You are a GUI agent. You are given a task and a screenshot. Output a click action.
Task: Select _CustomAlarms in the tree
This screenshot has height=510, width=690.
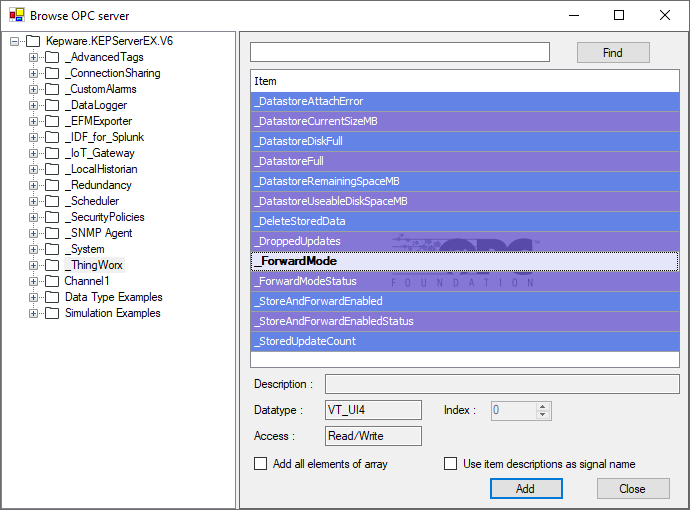point(101,89)
